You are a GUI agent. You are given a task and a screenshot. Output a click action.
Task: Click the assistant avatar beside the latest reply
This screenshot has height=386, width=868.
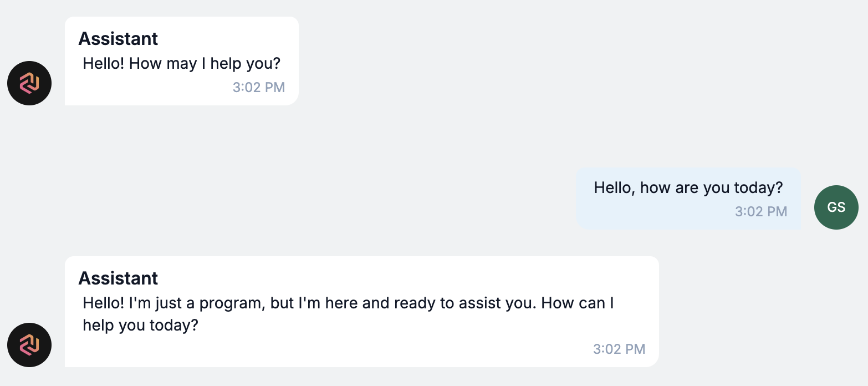pyautogui.click(x=29, y=345)
